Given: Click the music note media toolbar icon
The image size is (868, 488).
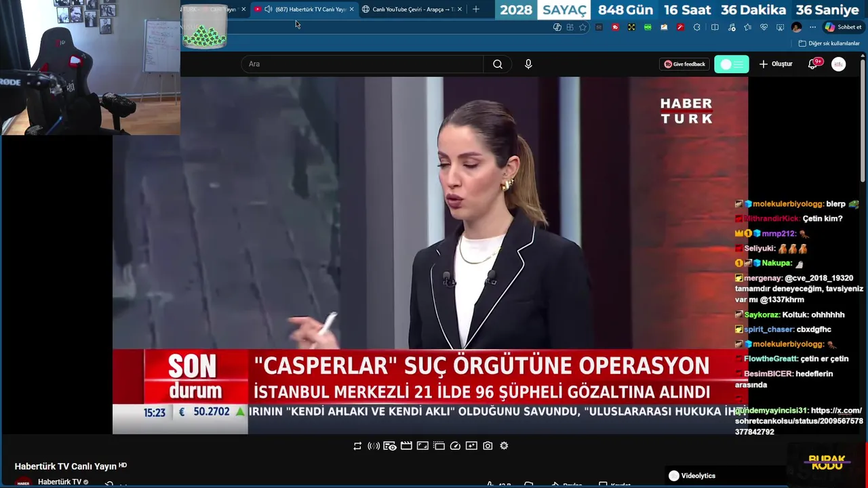Looking at the screenshot, I should 732,27.
